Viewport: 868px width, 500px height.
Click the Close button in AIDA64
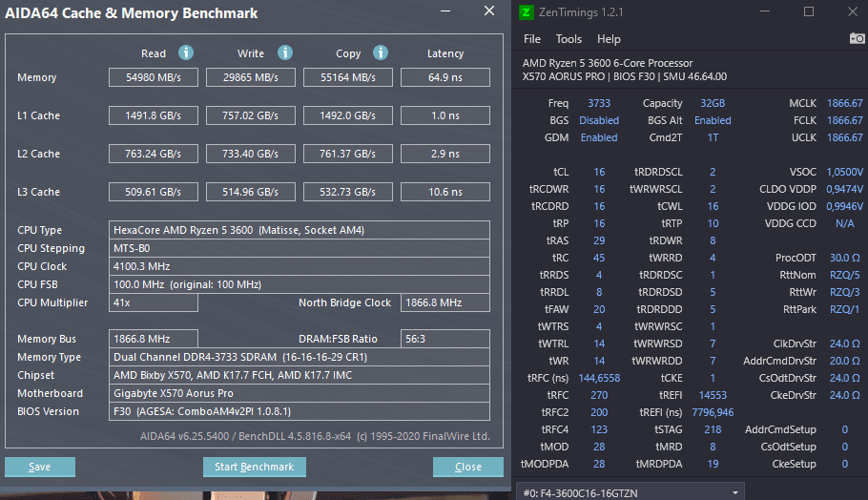click(x=467, y=467)
